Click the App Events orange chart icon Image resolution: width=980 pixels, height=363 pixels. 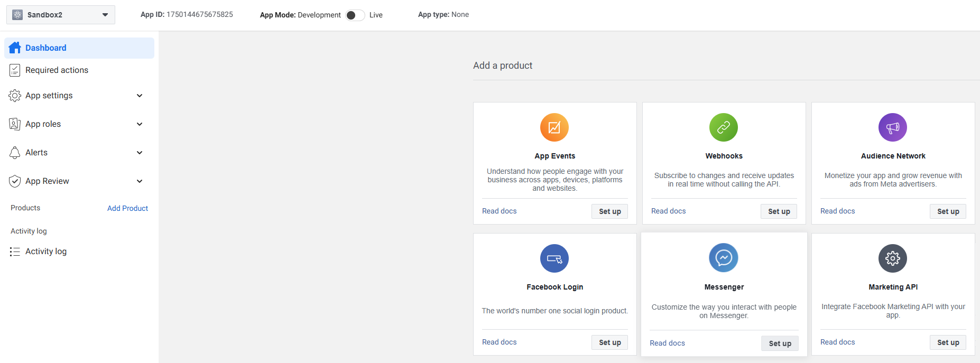pyautogui.click(x=554, y=127)
